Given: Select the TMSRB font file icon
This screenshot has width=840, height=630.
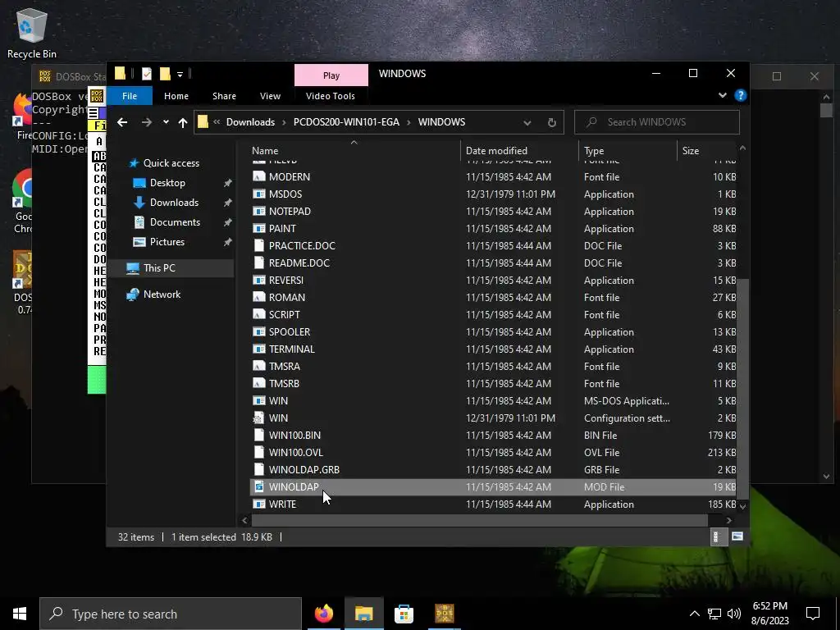Looking at the screenshot, I should (258, 384).
